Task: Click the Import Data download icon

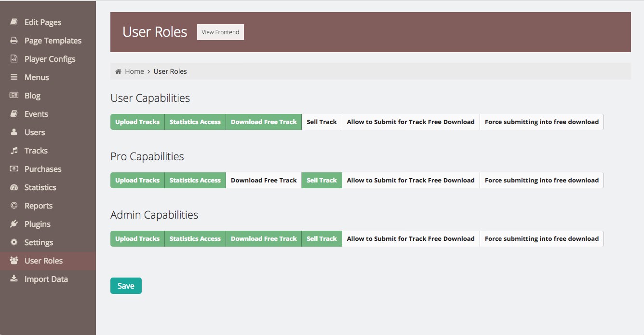Action: [14, 279]
